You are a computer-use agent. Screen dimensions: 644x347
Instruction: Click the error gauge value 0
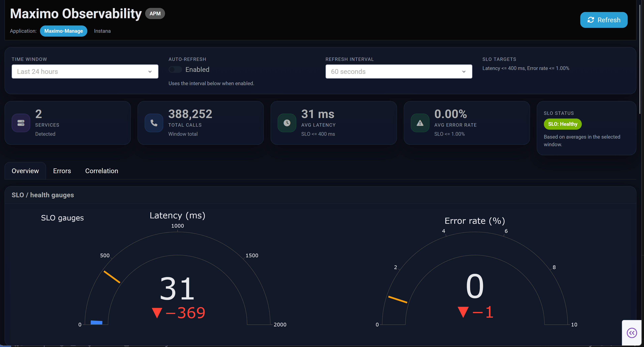click(x=475, y=286)
